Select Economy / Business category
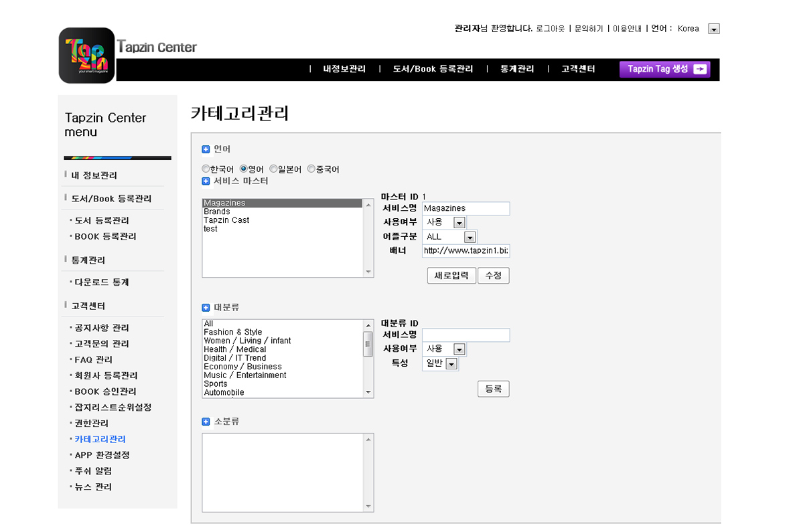Image resolution: width=785 pixels, height=532 pixels. (283, 367)
